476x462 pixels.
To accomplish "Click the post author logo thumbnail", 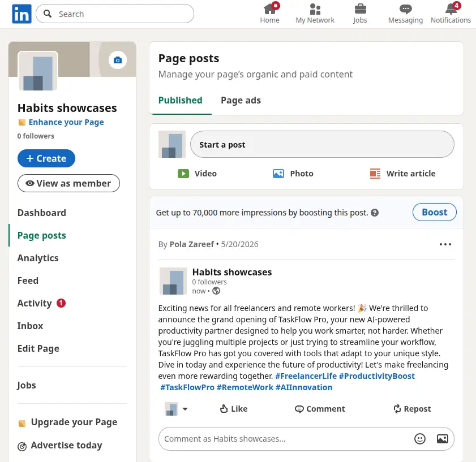I will tap(173, 281).
